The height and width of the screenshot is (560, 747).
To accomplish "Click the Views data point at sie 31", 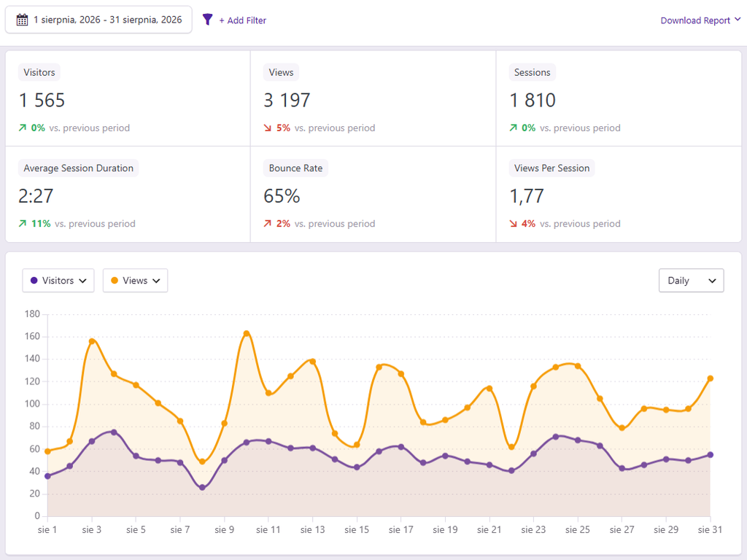I will pyautogui.click(x=711, y=378).
